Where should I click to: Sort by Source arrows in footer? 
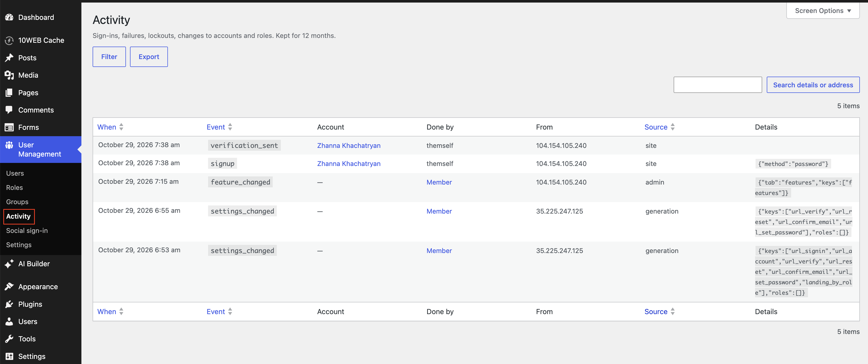[673, 311]
